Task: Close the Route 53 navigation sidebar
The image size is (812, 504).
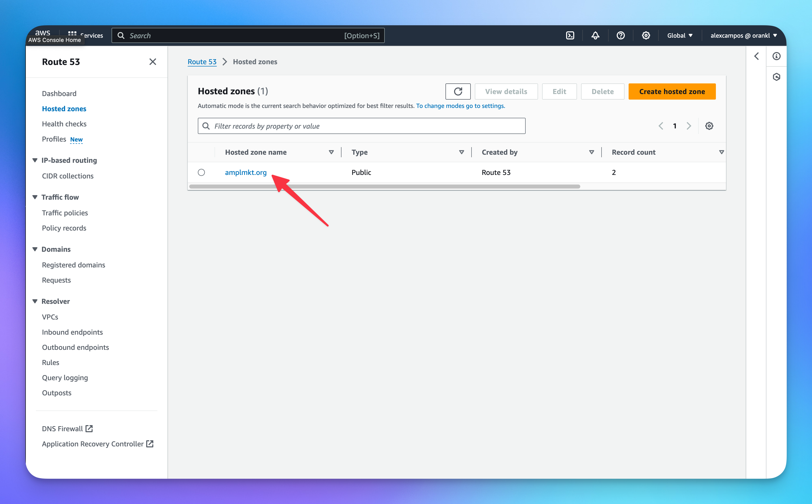Action: pos(153,62)
